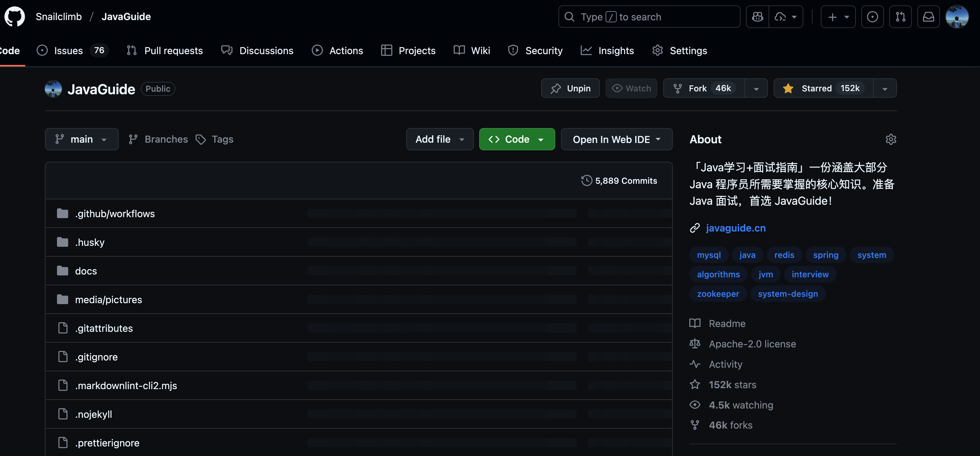Fork the repository with the Fork button

pos(704,88)
